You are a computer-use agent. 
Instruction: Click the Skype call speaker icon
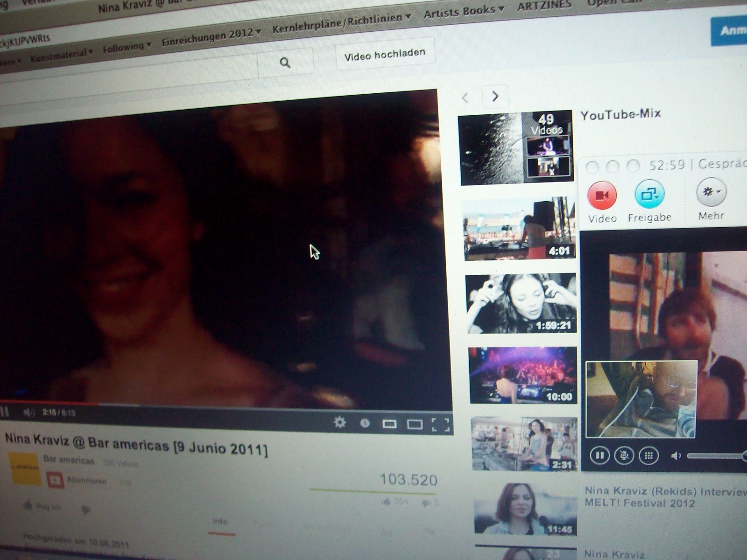coord(676,455)
